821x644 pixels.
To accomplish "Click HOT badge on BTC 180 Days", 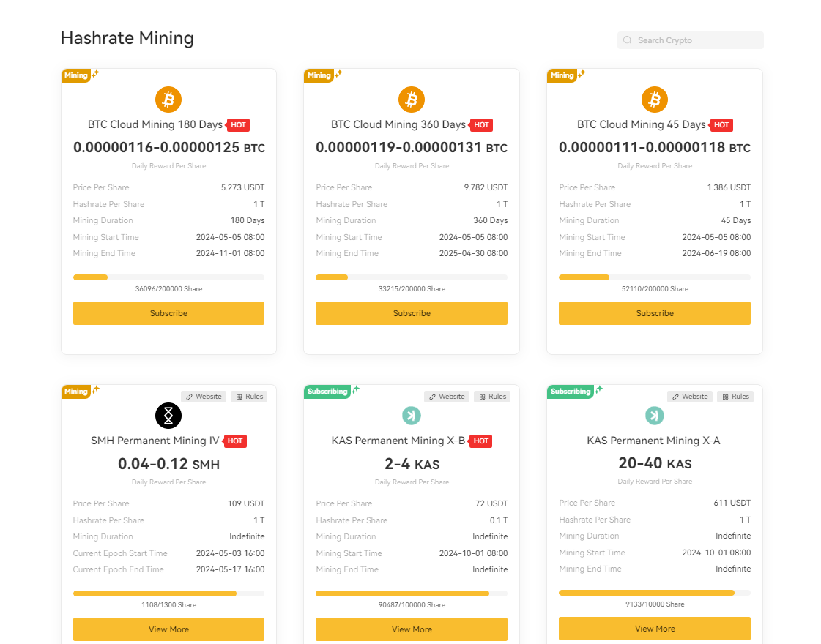I will (x=238, y=125).
